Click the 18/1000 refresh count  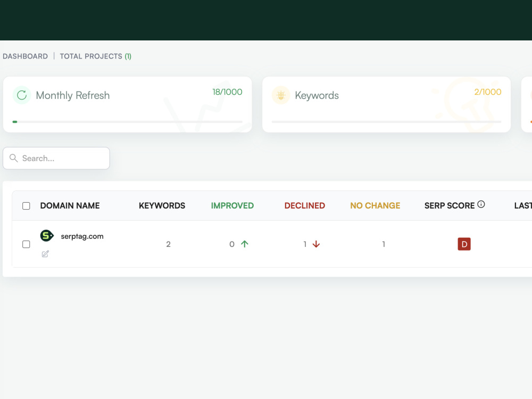coord(227,92)
